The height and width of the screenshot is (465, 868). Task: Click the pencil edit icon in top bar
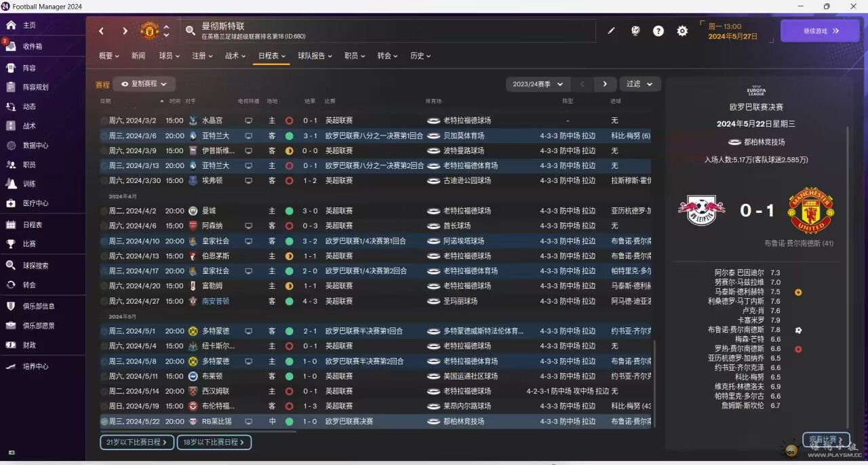click(x=611, y=31)
